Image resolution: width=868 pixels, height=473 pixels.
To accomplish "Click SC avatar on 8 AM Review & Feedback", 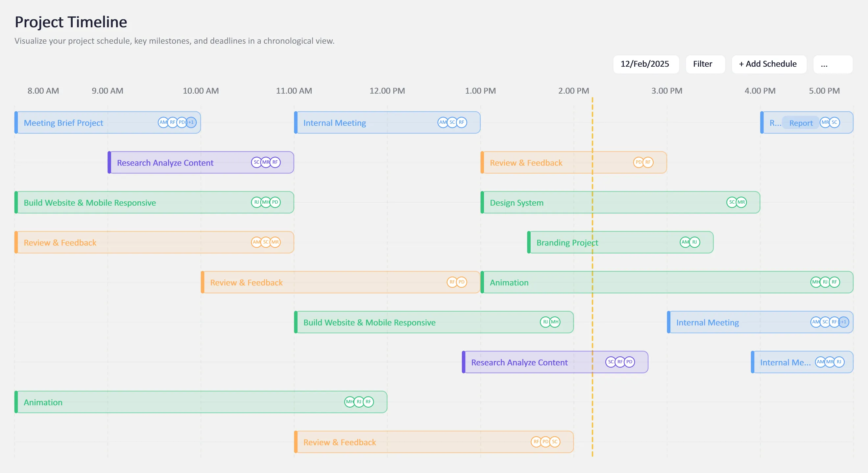I will click(266, 242).
